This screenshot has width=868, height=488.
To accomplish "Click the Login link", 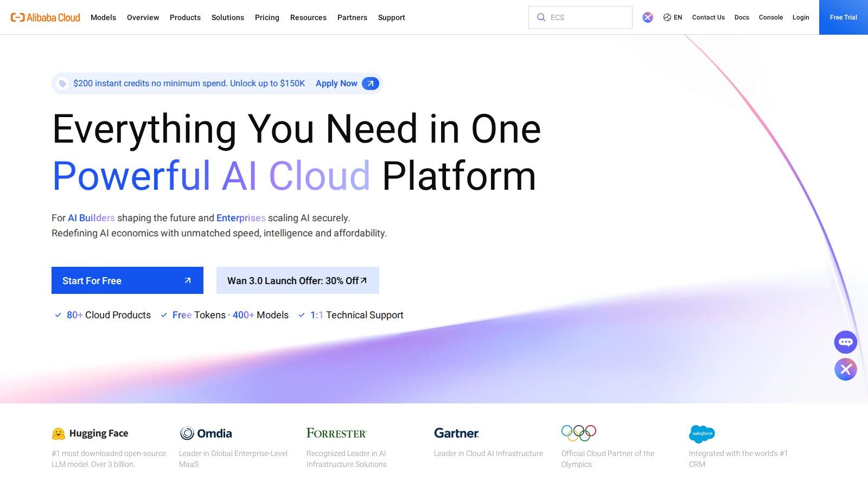I will point(801,17).
